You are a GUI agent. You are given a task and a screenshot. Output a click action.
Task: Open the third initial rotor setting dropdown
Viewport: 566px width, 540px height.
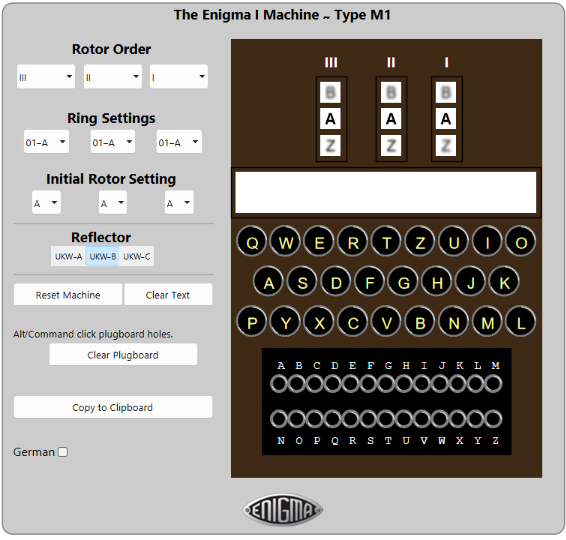pyautogui.click(x=179, y=202)
